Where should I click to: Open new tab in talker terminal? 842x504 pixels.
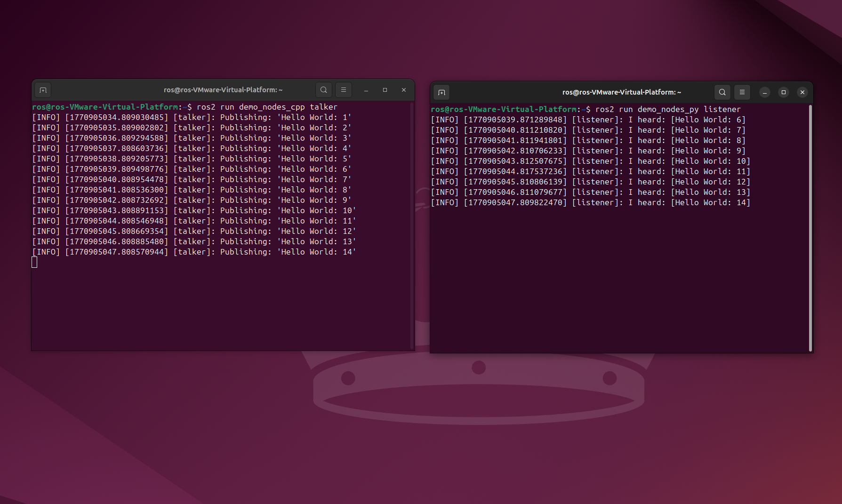click(x=43, y=90)
